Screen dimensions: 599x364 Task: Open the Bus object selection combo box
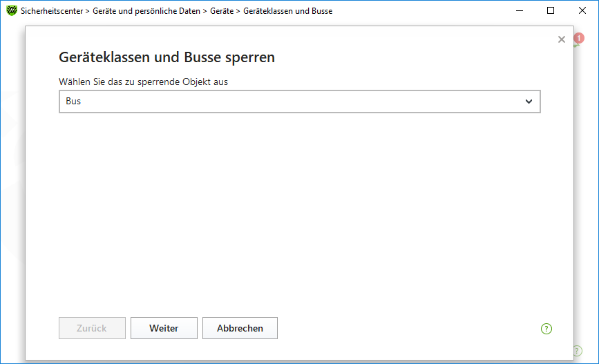(x=300, y=102)
